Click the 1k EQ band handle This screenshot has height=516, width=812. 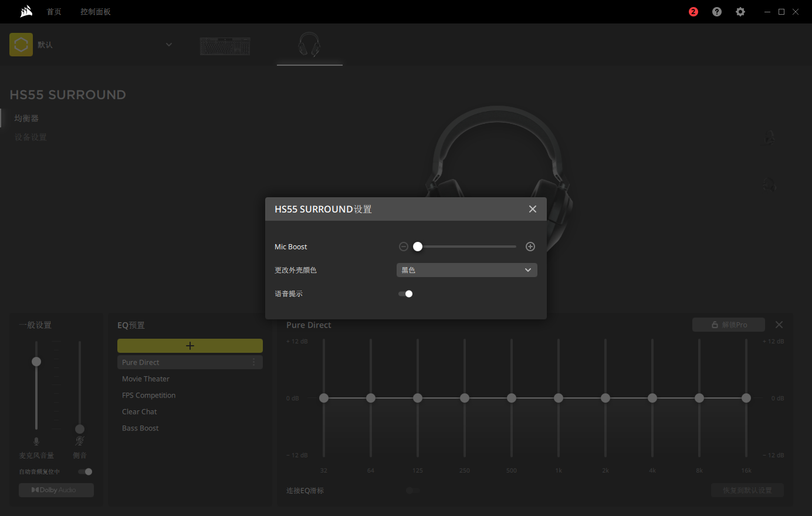[559, 398]
